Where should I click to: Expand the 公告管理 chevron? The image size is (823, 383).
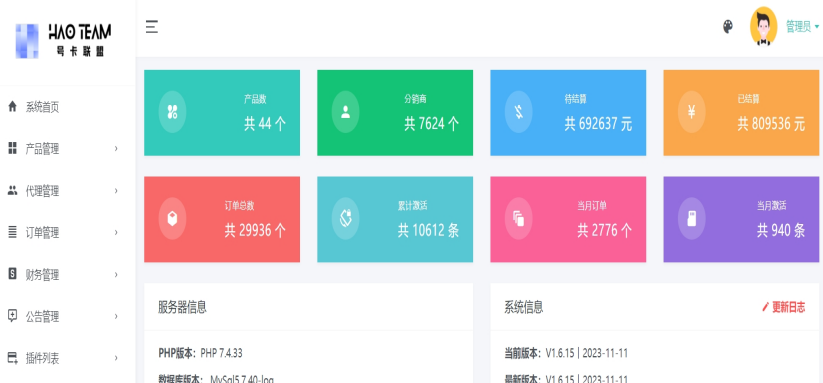coord(116,316)
